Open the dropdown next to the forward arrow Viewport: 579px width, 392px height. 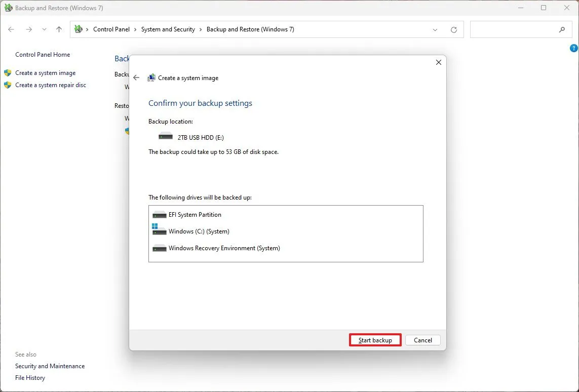click(x=44, y=29)
